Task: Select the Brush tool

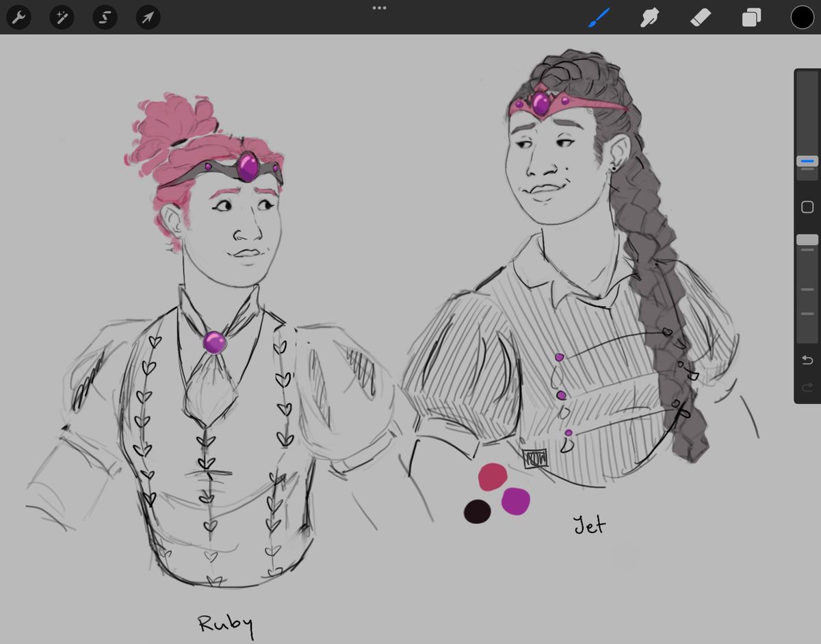Action: coord(599,17)
